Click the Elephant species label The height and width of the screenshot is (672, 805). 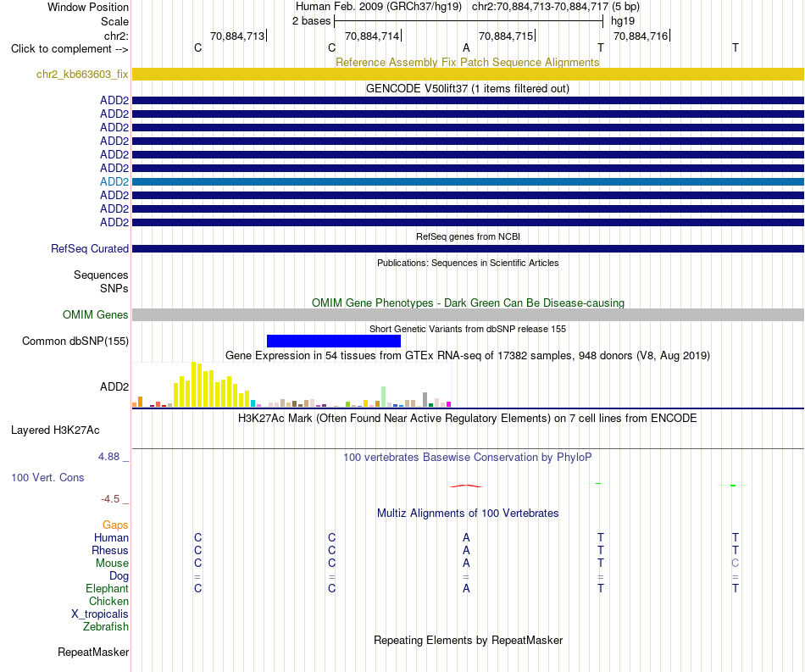pyautogui.click(x=107, y=588)
